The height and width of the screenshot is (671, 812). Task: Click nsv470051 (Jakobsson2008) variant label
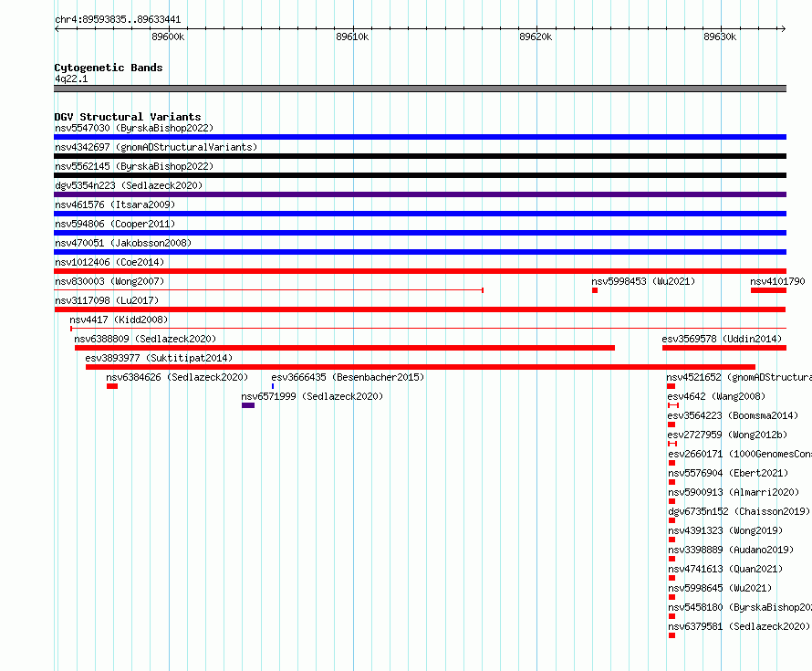point(123,243)
